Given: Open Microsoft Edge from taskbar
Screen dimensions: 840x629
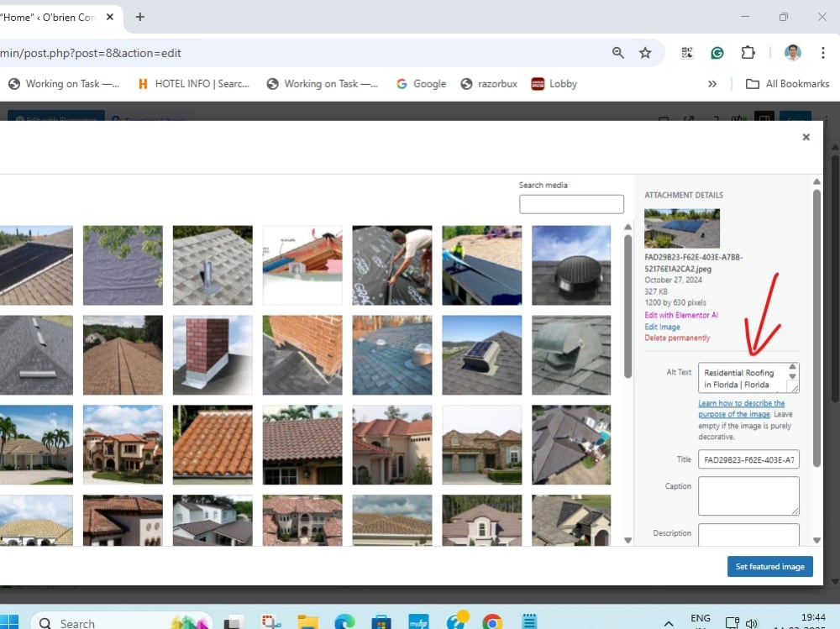Looking at the screenshot, I should 344,622.
